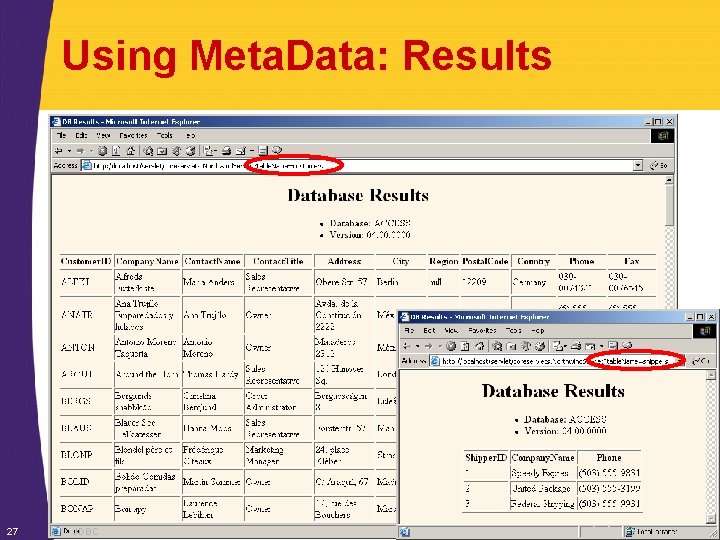The image size is (720, 540).
Task: Click the Discuss icon in the main window toolbar
Action: [x=262, y=151]
